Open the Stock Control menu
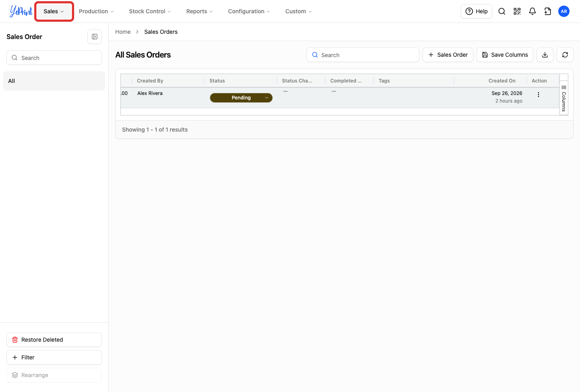This screenshot has width=580, height=392. 150,11
